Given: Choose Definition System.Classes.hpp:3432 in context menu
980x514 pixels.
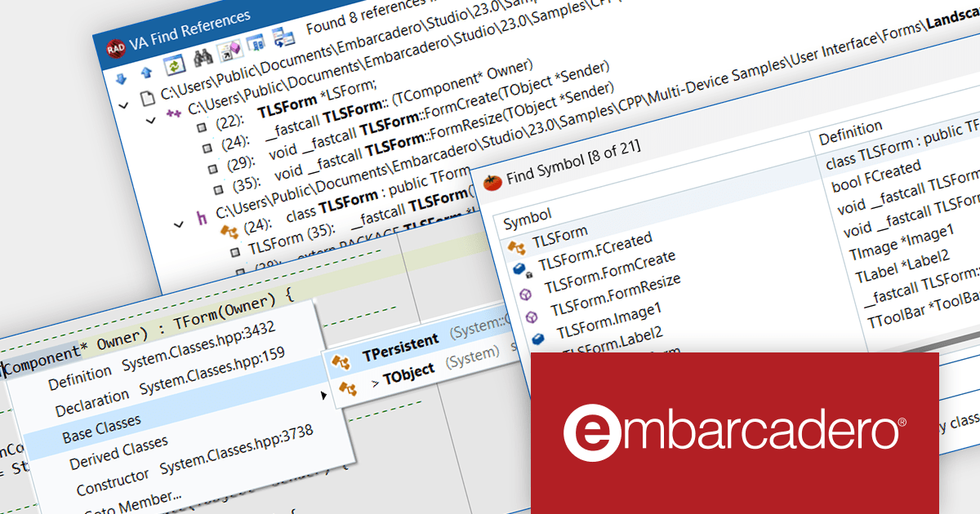Looking at the screenshot, I should [163, 357].
